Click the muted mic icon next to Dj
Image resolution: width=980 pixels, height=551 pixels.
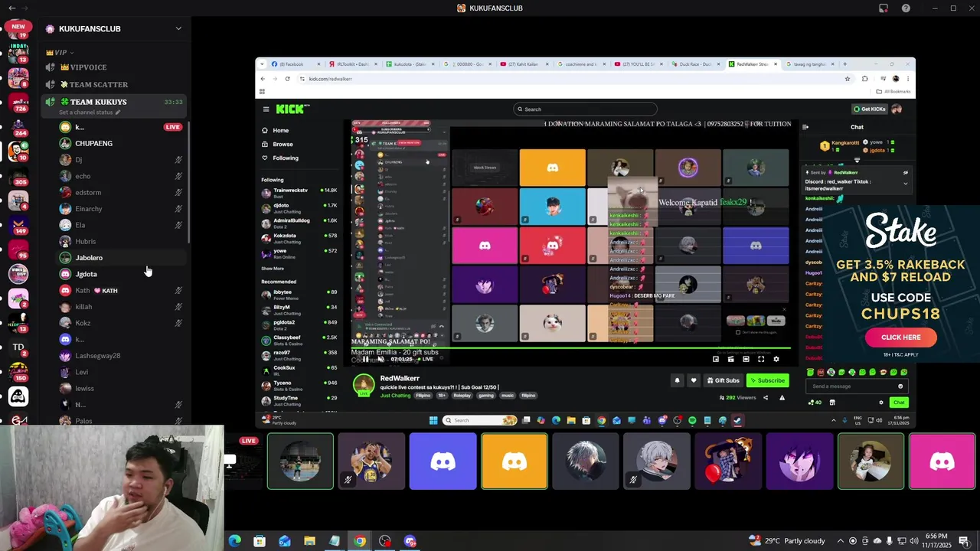[178, 160]
